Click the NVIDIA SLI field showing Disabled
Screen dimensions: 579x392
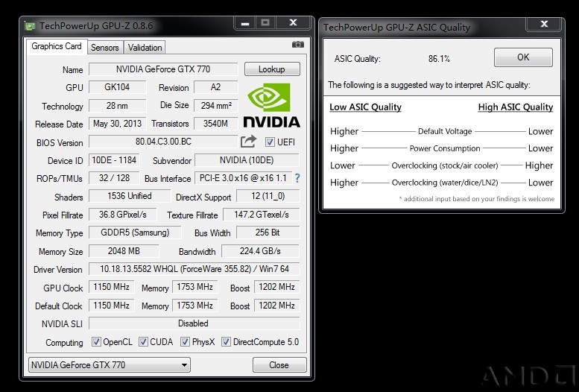[x=194, y=323]
